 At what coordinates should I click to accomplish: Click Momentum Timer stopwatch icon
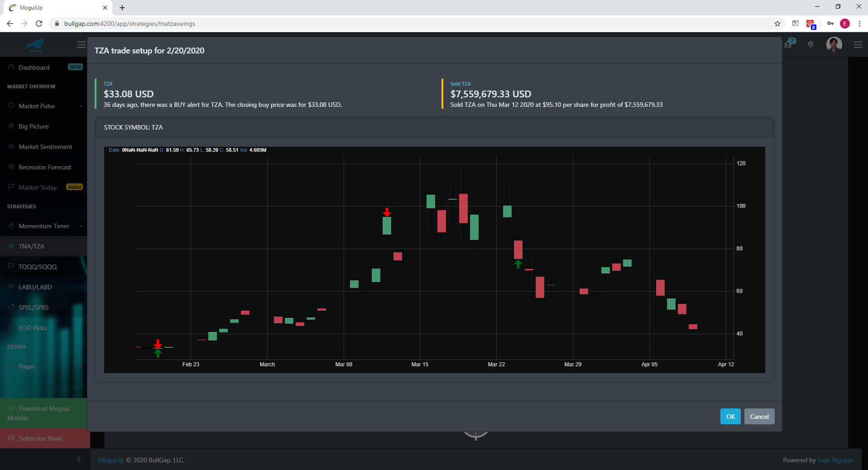tap(11, 225)
